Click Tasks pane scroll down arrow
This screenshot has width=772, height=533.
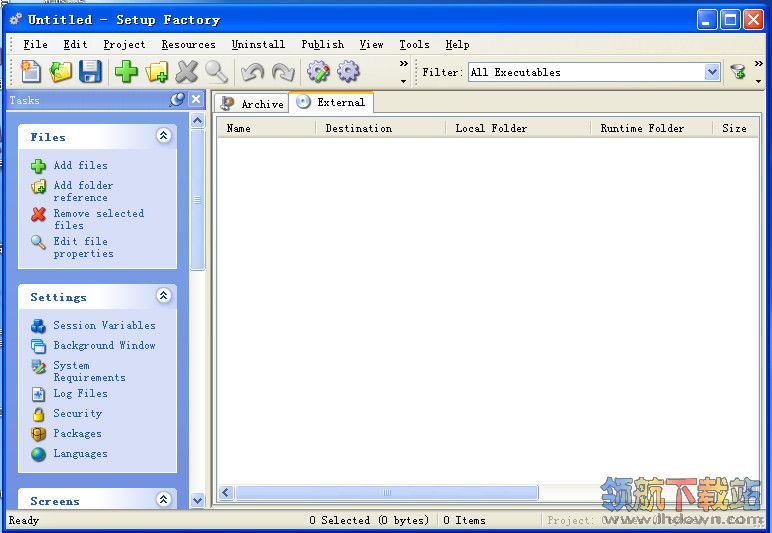click(x=198, y=501)
